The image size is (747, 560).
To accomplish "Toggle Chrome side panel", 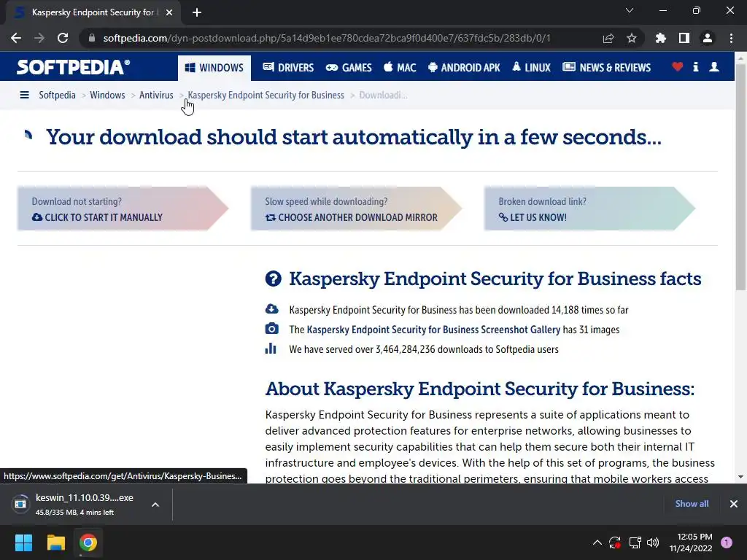I will (x=684, y=38).
